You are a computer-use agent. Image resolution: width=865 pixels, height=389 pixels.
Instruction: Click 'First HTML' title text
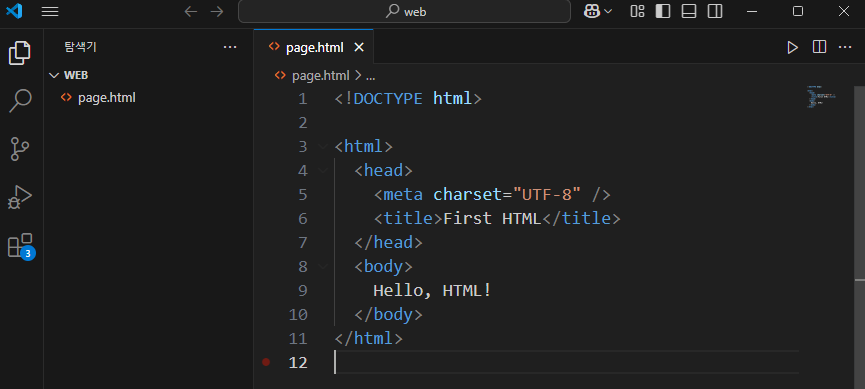click(493, 219)
